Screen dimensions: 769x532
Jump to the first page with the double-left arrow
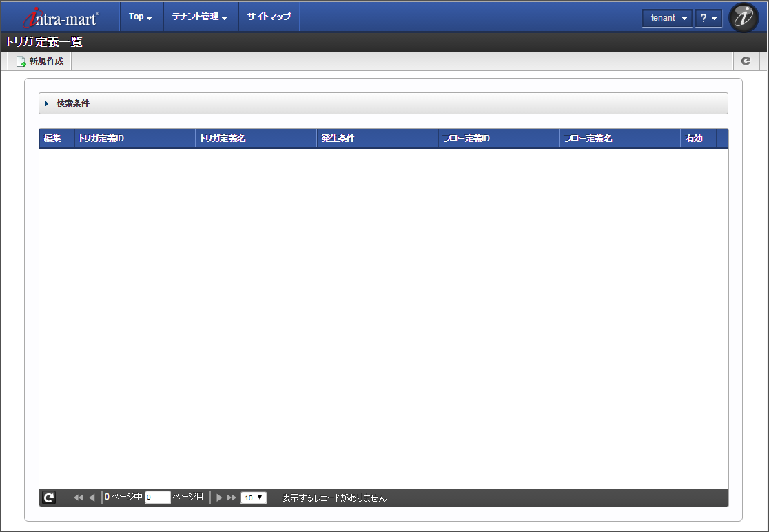coord(77,498)
